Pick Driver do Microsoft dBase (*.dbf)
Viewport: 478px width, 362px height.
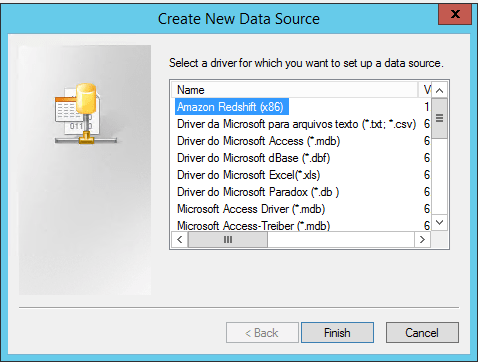click(x=253, y=158)
